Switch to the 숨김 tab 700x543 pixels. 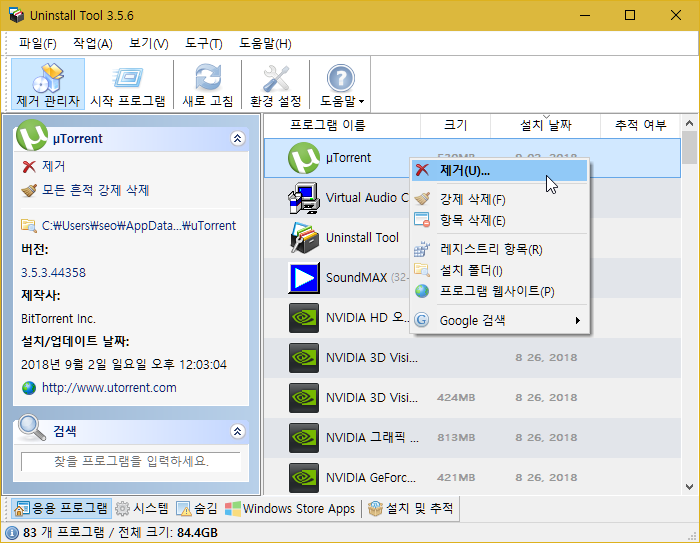click(197, 508)
